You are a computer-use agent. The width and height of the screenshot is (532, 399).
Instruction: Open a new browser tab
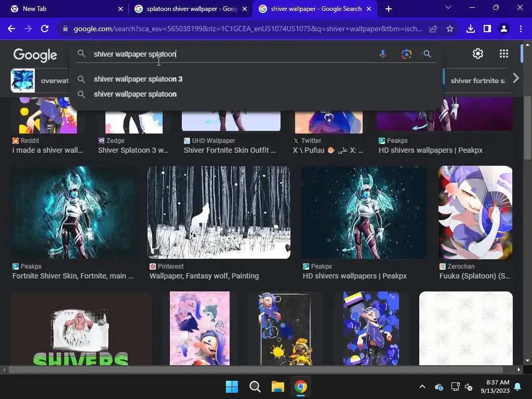point(389,9)
